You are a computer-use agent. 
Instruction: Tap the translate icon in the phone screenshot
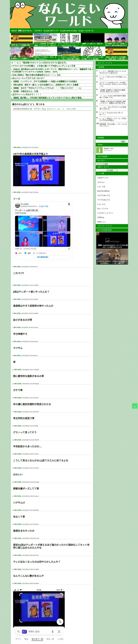tap(60, 622)
